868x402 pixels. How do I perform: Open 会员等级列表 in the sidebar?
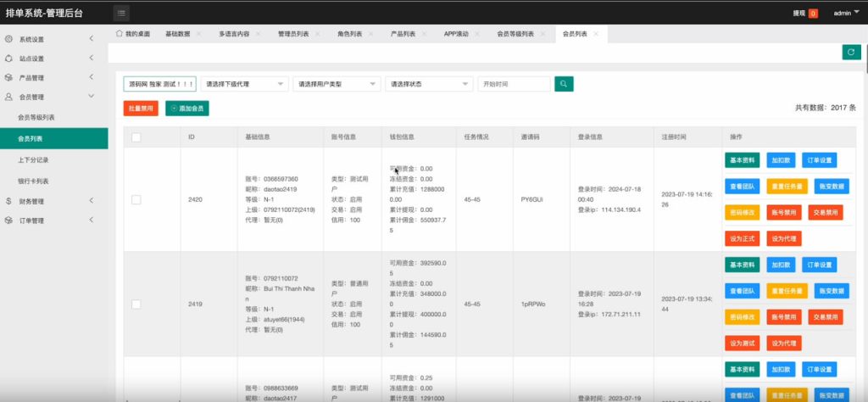click(x=53, y=117)
